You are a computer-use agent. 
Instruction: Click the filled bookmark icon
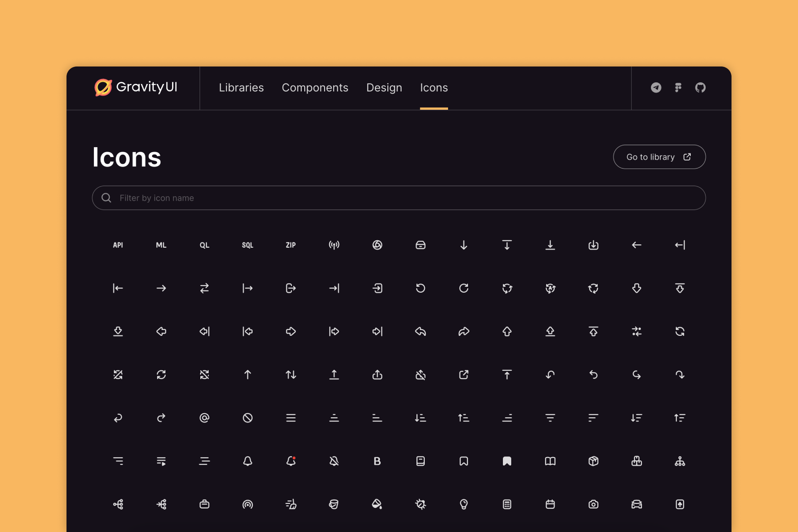click(x=507, y=461)
